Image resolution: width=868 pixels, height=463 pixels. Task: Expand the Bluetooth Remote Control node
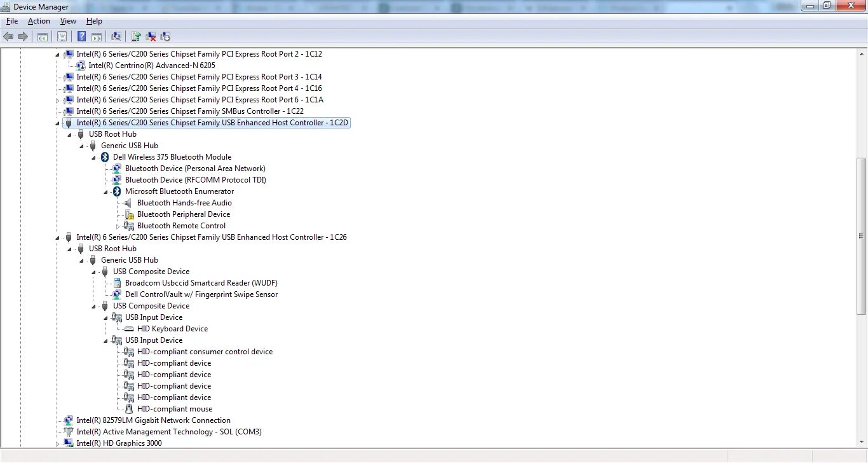[x=118, y=226]
